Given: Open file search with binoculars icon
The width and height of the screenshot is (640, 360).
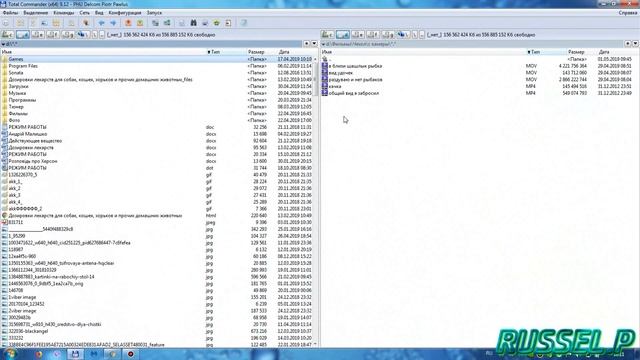Looking at the screenshot, I should (x=193, y=23).
